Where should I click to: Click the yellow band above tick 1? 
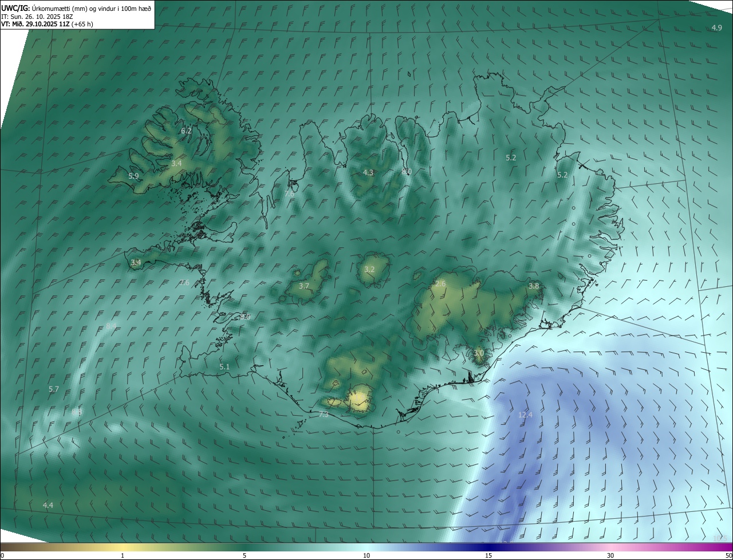tap(123, 547)
